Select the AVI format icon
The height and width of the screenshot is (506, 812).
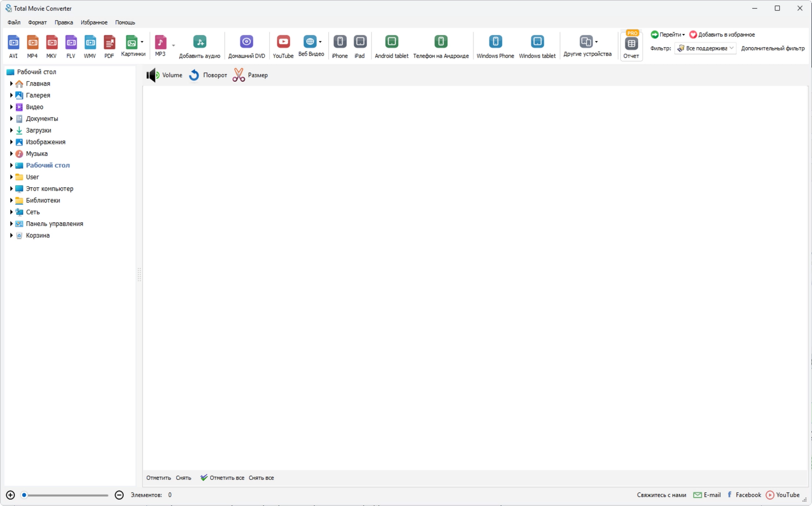click(x=13, y=46)
